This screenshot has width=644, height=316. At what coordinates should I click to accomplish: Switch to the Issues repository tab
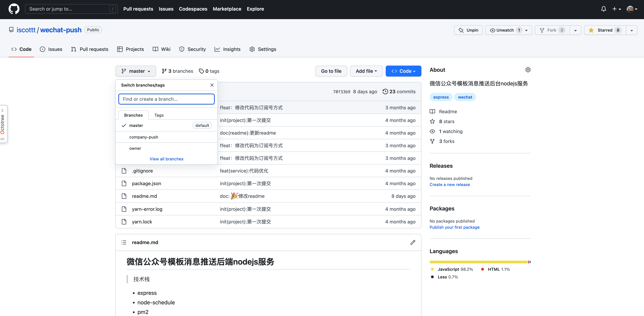pyautogui.click(x=51, y=49)
